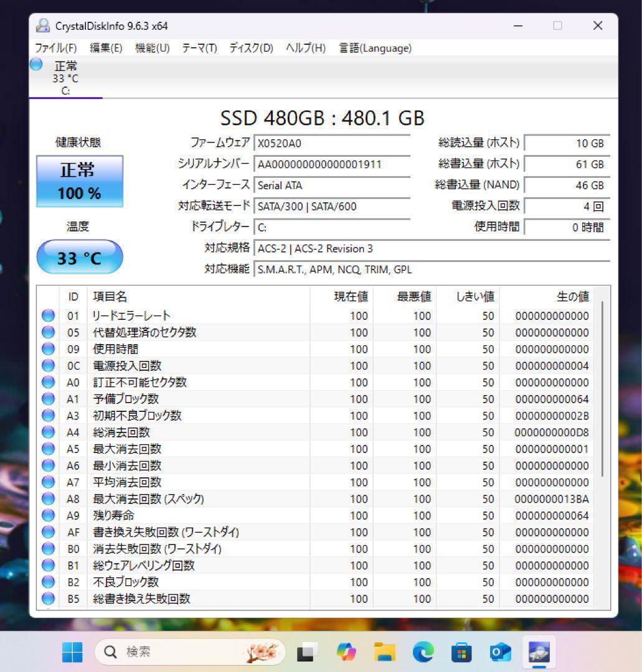Click the 最悪値 column header

404,297
